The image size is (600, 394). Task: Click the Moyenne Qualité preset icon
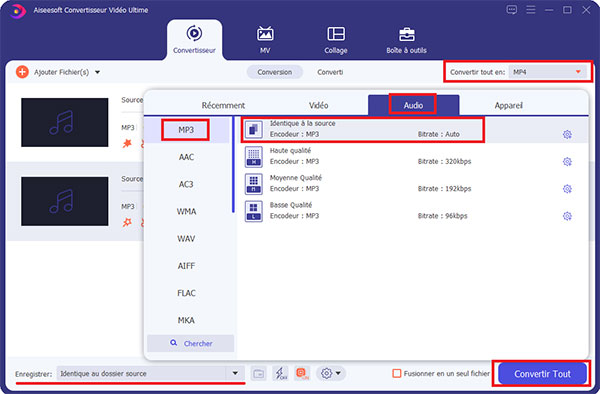tap(253, 184)
